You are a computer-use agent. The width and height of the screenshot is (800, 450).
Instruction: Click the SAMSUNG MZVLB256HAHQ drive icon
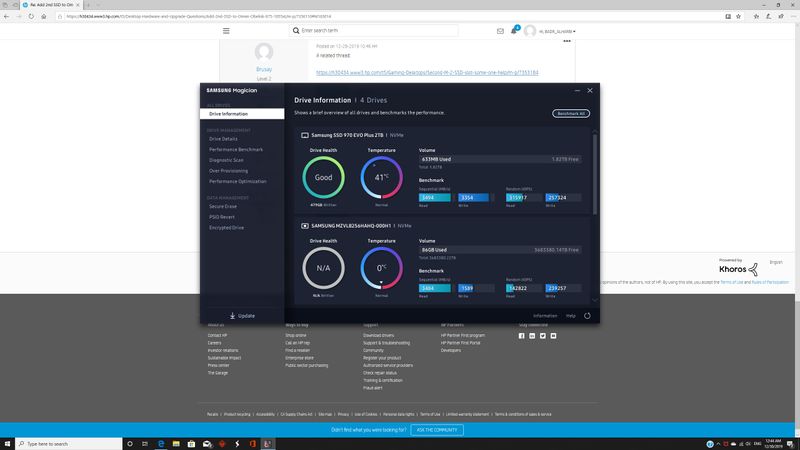click(x=304, y=227)
